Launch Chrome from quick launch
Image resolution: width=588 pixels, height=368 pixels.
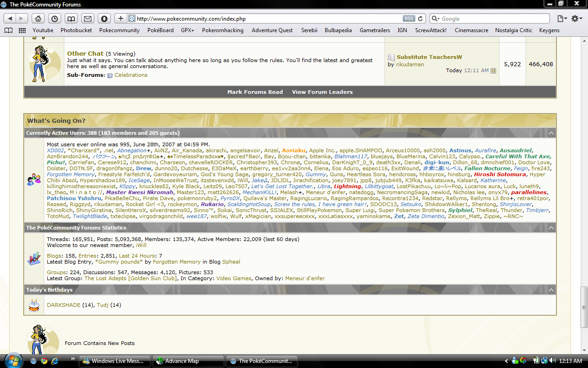point(44,361)
